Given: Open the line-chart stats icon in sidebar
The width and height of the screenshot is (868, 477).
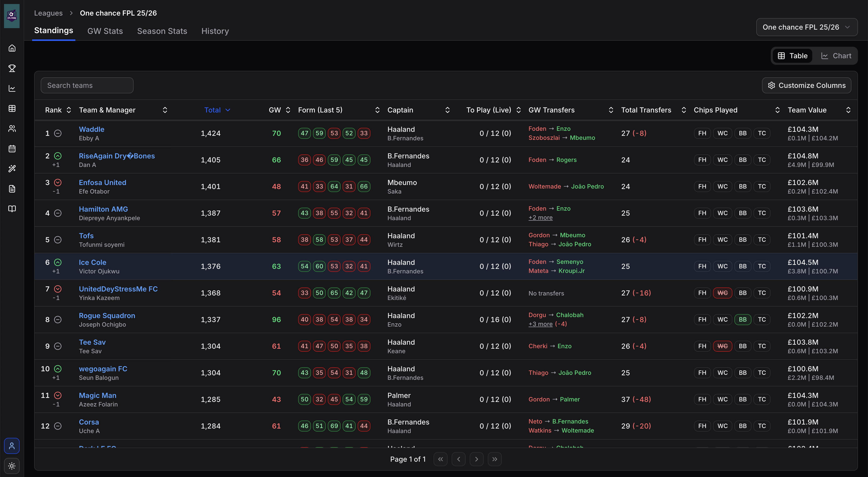Looking at the screenshot, I should 12,88.
